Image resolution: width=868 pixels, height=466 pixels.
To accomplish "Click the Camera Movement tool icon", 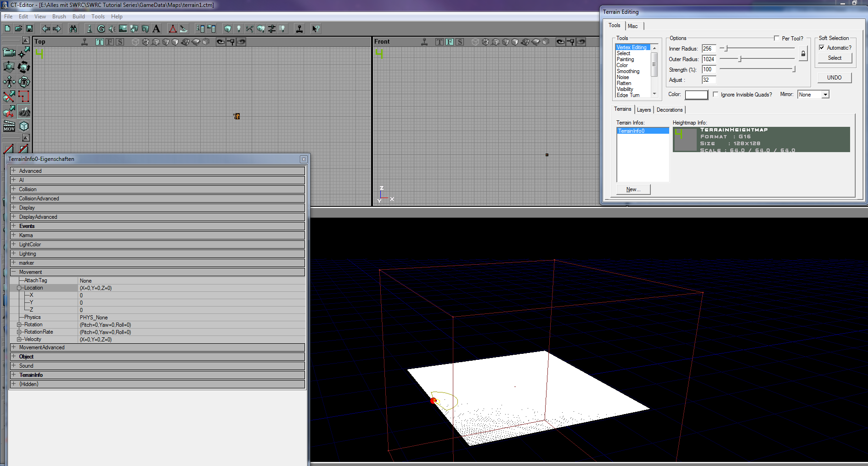I will (9, 52).
